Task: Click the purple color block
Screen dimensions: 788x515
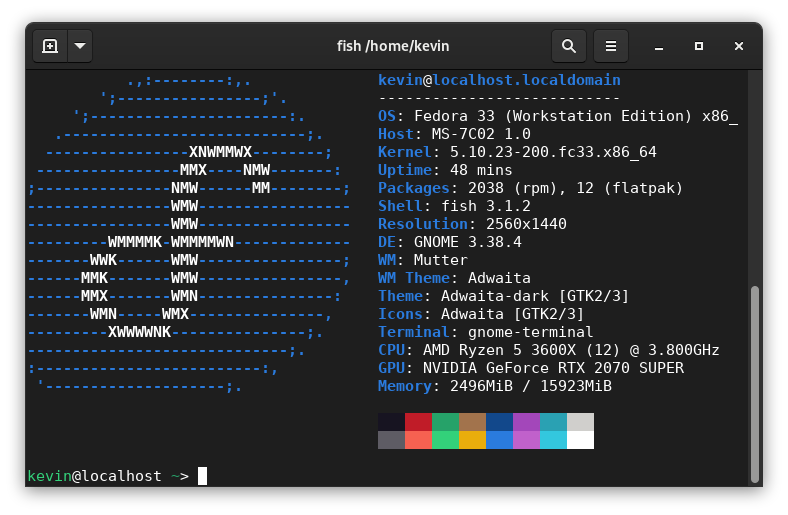Action: 526,422
